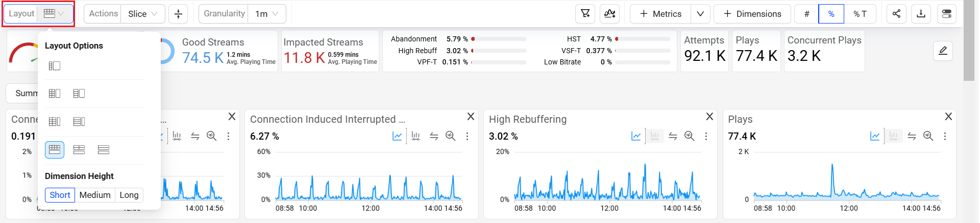Click compare arrows on High Rebuffering chart

[673, 136]
